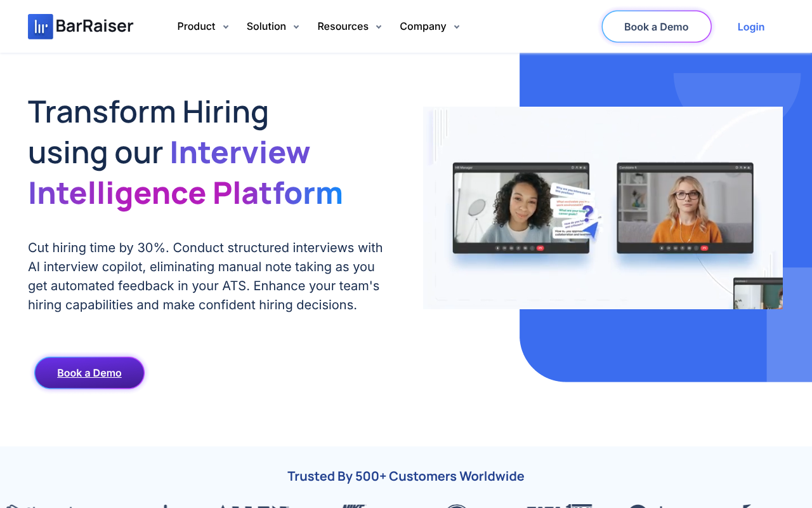This screenshot has width=812, height=508.
Task: Click the partially visible candidate window at bottom-right
Action: [757, 295]
